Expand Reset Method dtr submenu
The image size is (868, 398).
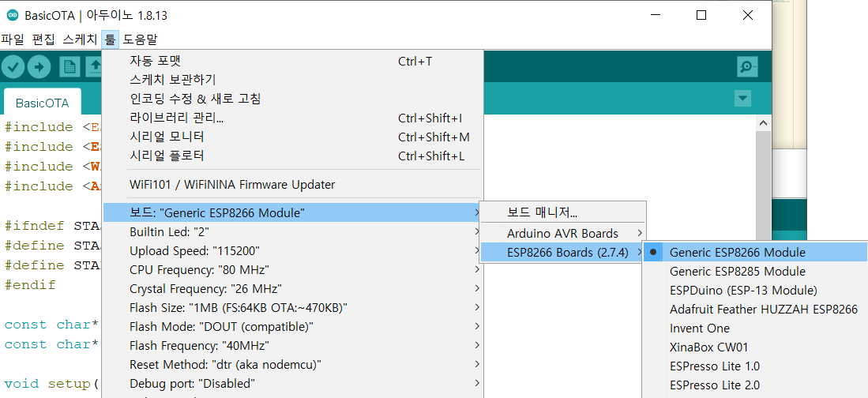point(293,365)
